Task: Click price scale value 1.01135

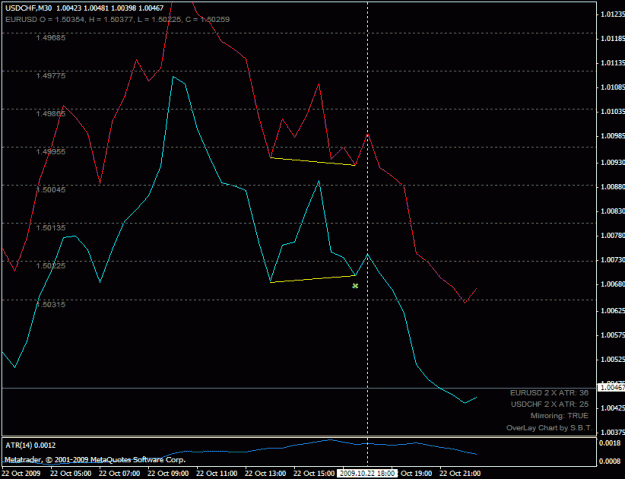Action: tap(612, 63)
